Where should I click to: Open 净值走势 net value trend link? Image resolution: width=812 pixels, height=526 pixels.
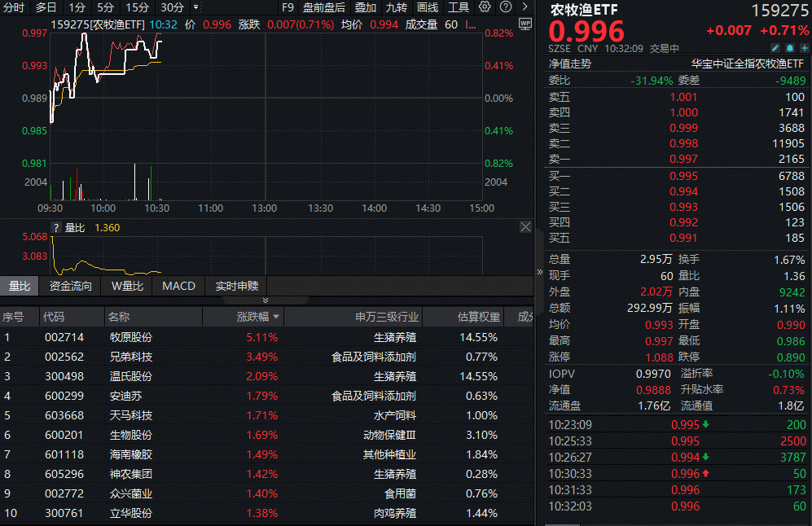click(x=570, y=64)
